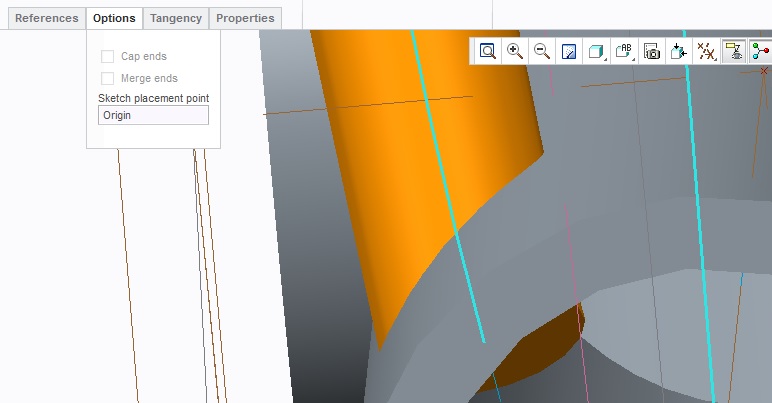Check the Cap ends checkbox

[x=107, y=56]
